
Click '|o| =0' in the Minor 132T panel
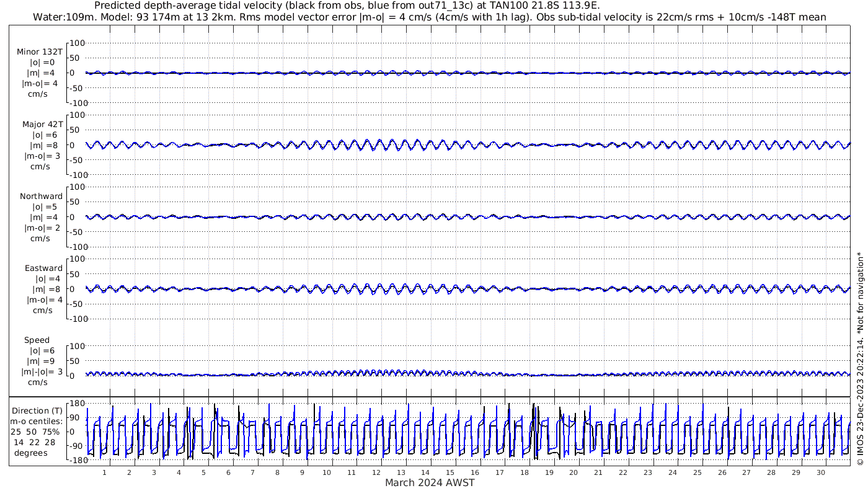point(42,62)
